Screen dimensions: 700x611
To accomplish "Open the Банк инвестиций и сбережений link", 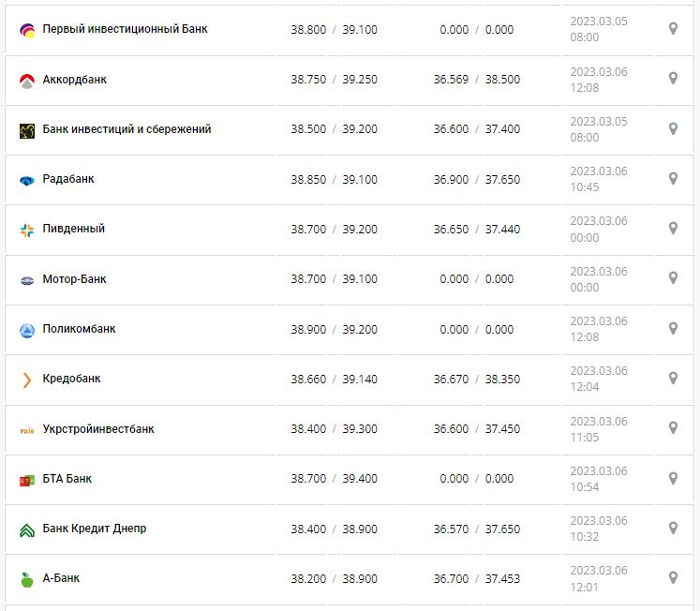I will pos(127,129).
